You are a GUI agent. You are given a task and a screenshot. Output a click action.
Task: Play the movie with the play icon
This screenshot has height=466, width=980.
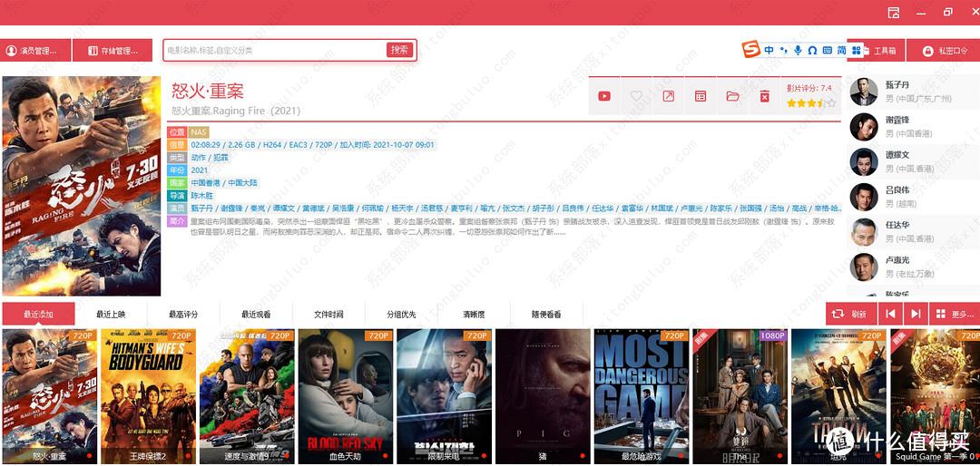[x=604, y=96]
